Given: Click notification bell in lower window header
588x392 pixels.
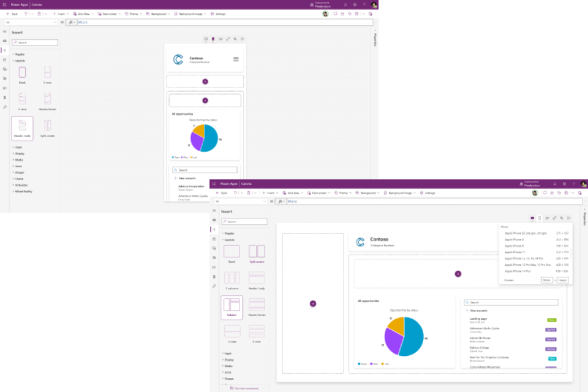Looking at the screenshot, I should (x=554, y=183).
